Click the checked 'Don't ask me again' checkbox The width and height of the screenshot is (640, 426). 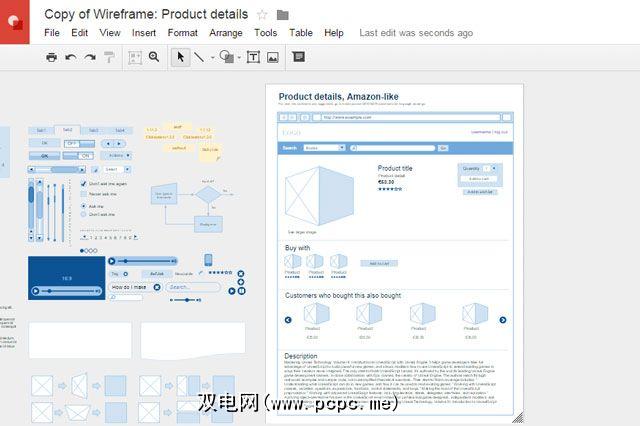84,184
